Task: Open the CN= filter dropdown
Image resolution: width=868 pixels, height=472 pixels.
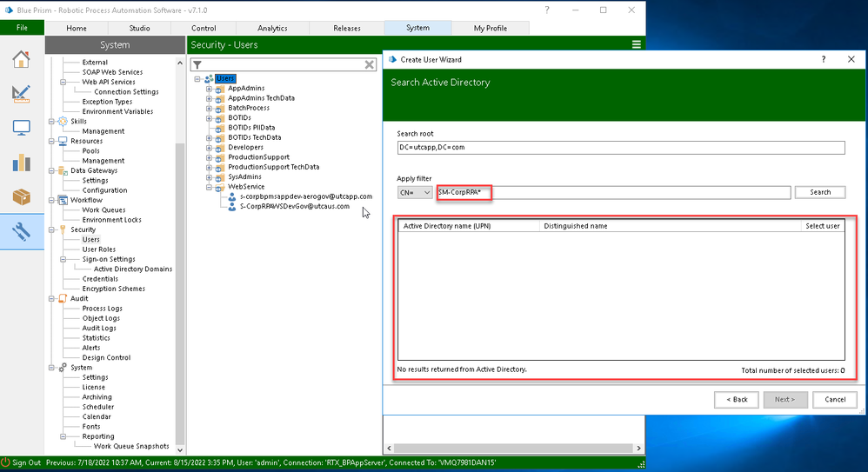Action: point(415,193)
